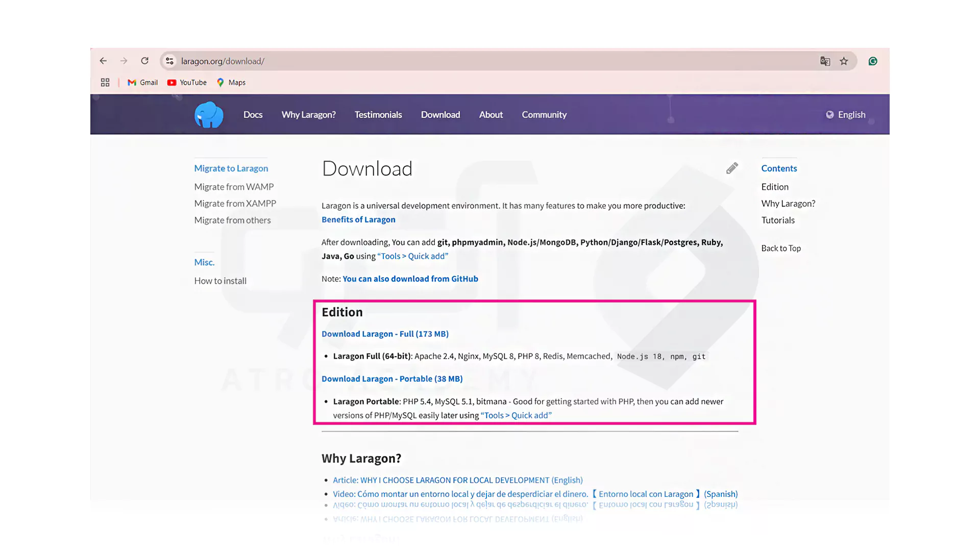This screenshot has width=980, height=551.
Task: Click the Laragon elephant logo
Action: [x=209, y=115]
